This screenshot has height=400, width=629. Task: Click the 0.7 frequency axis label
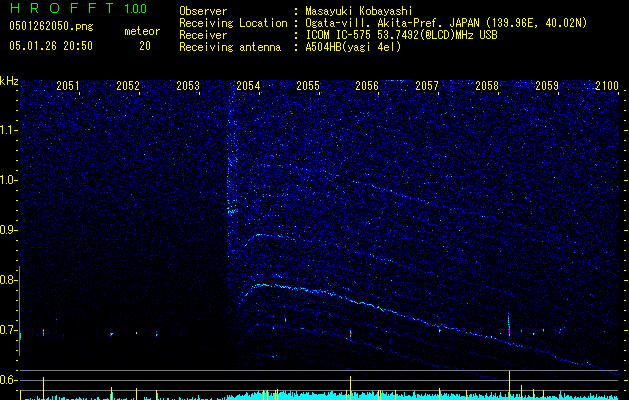coord(8,330)
